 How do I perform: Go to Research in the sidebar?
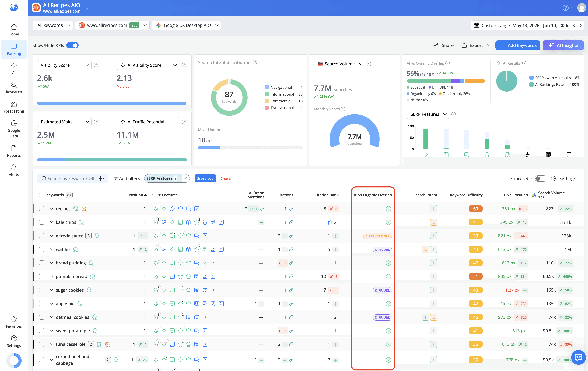[x=14, y=88]
